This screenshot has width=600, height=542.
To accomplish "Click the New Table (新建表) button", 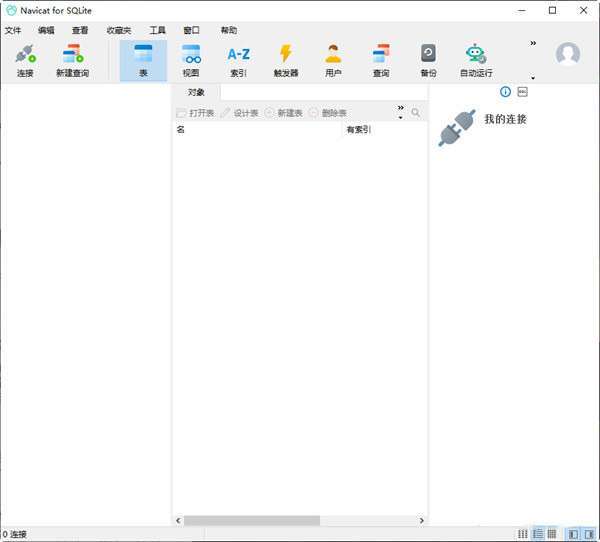I will (284, 113).
